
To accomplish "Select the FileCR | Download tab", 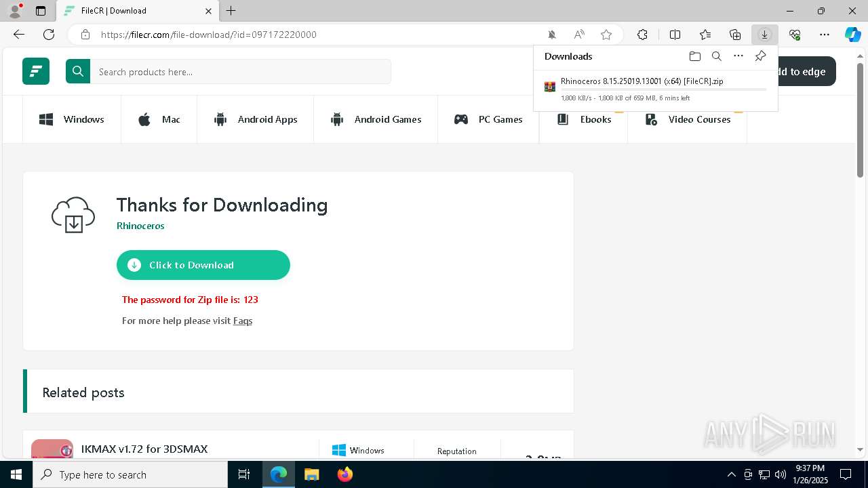I will [x=138, y=11].
